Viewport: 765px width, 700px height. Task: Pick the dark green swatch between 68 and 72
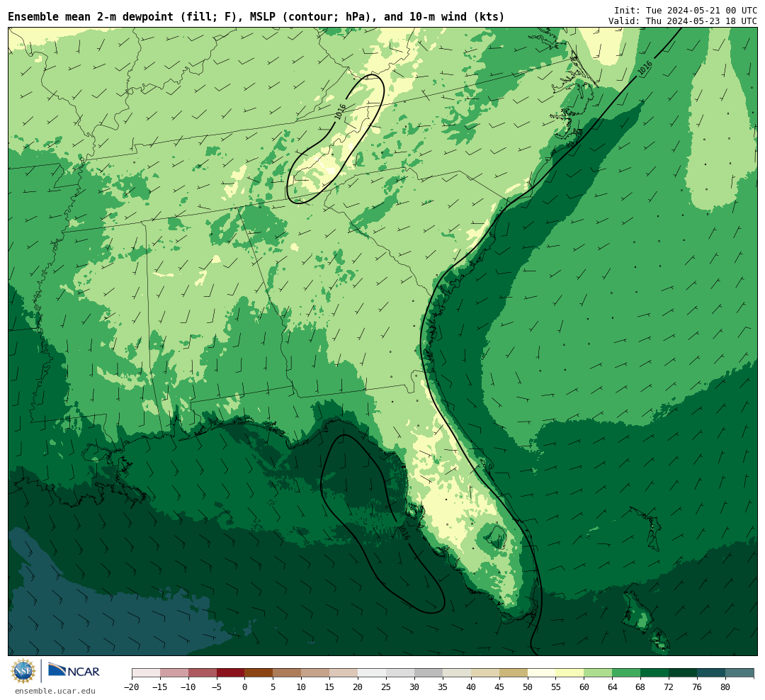click(x=654, y=673)
